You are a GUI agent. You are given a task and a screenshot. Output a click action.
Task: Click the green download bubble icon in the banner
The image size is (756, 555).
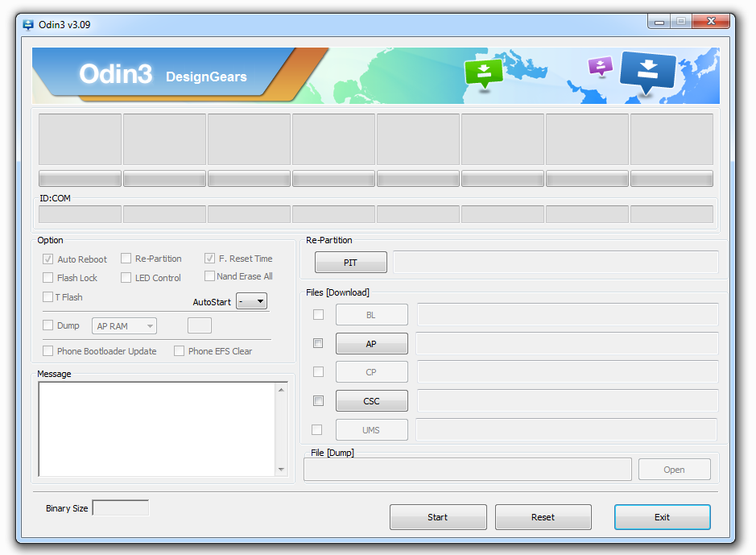click(x=483, y=74)
